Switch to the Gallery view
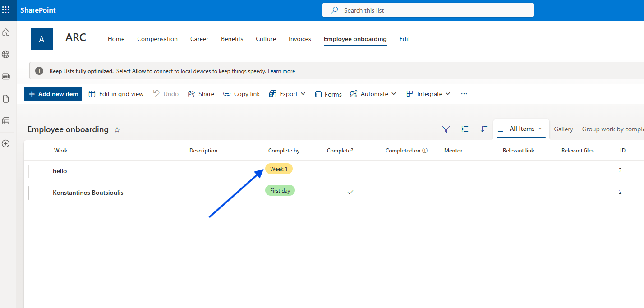This screenshot has width=644, height=308. click(563, 129)
